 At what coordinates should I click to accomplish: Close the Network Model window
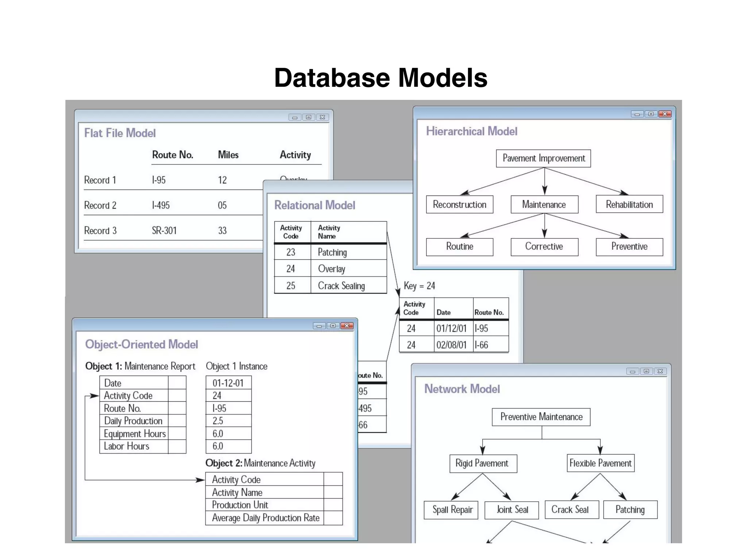pos(660,371)
